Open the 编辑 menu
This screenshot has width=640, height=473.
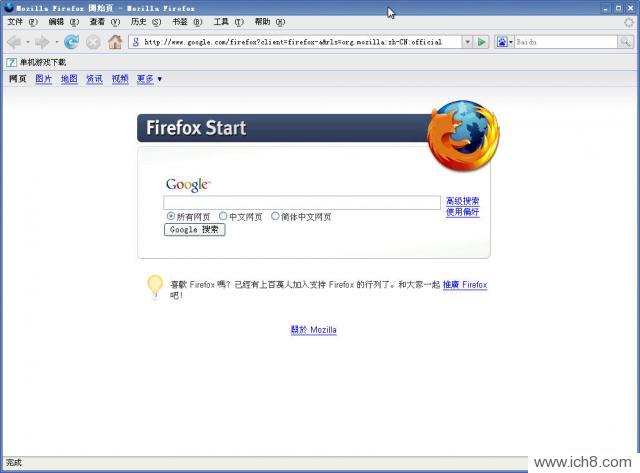63,22
